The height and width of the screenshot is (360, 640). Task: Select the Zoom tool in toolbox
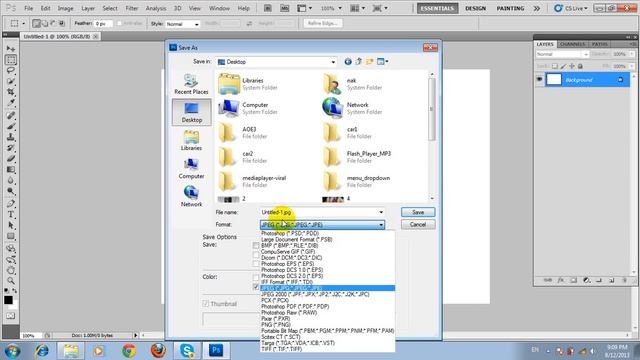coord(11,281)
